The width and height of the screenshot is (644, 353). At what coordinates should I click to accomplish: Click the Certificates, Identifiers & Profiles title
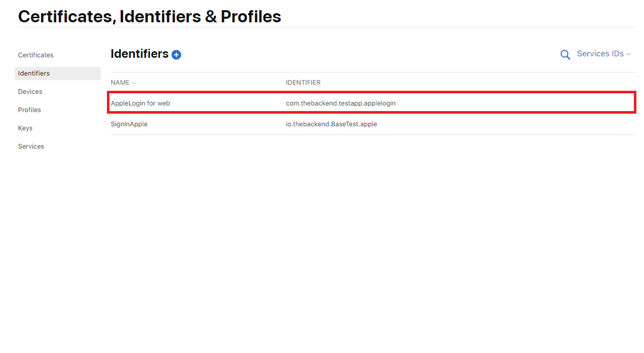tap(149, 16)
